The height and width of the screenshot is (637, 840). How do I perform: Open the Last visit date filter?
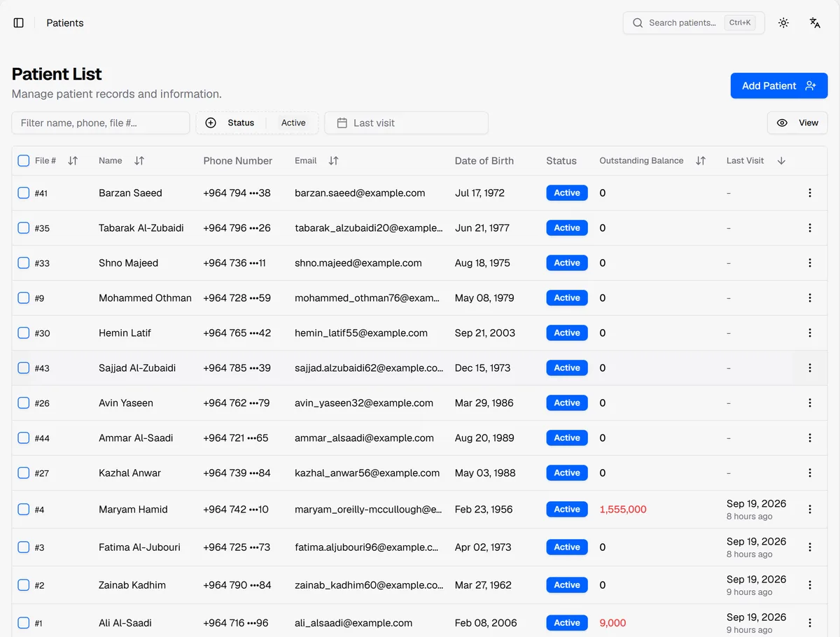406,123
